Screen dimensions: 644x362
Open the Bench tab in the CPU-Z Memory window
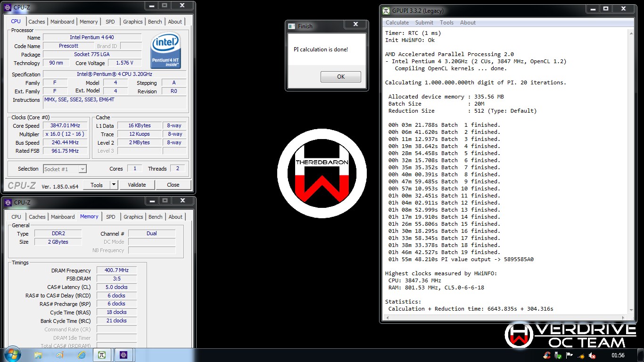tap(156, 217)
